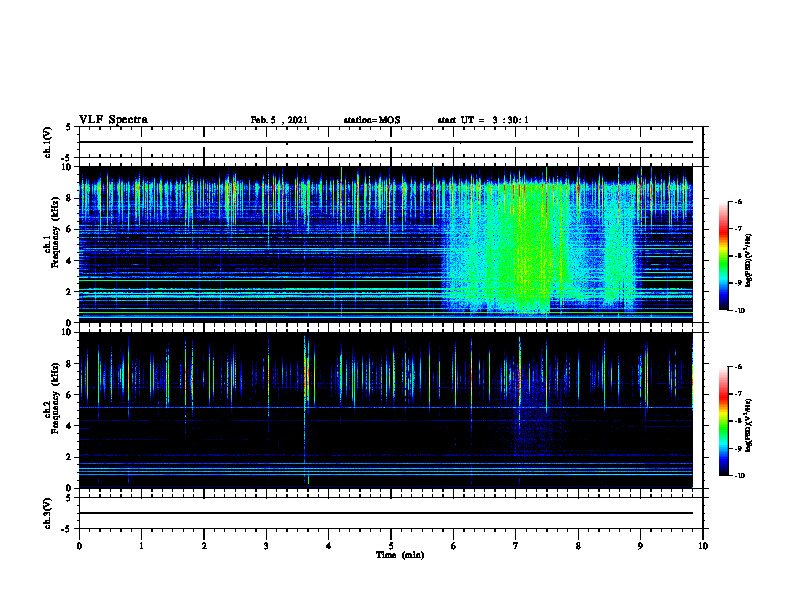Click the ch.1 spectrogram color scale bar
This screenshot has width=792, height=612.
coord(723,256)
